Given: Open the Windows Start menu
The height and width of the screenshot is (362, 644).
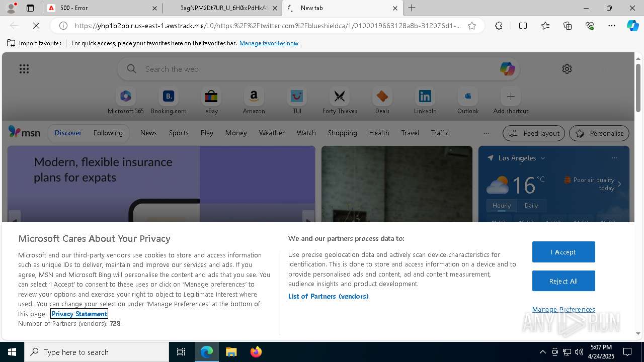Looking at the screenshot, I should click(12, 352).
